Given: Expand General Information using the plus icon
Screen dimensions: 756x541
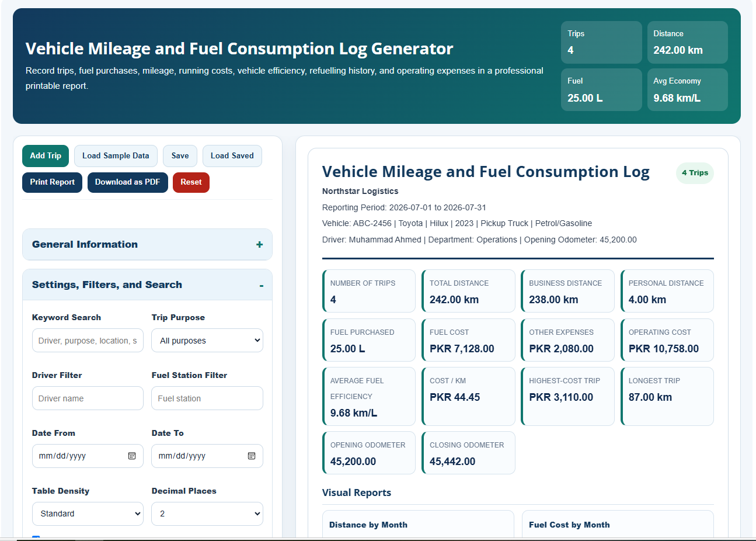Looking at the screenshot, I should [x=259, y=245].
